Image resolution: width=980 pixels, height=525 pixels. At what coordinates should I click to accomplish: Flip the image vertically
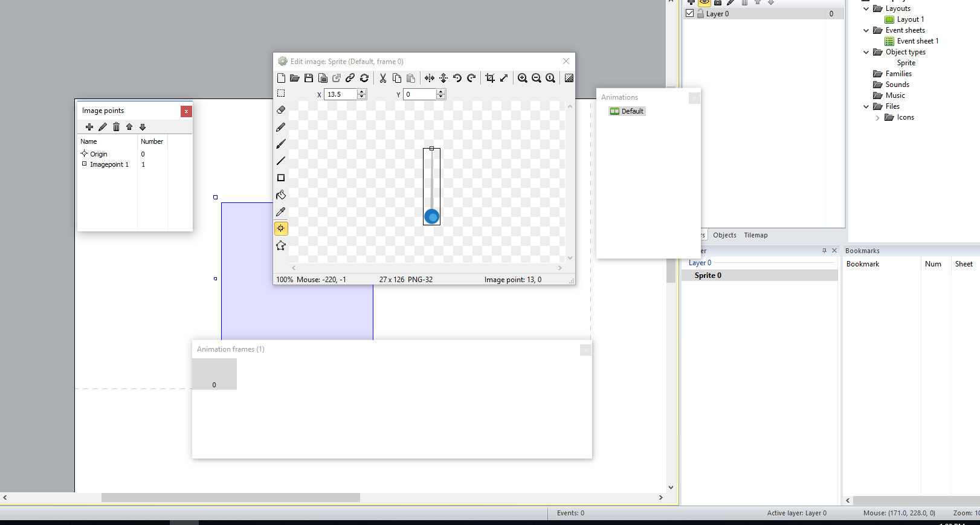pos(443,78)
